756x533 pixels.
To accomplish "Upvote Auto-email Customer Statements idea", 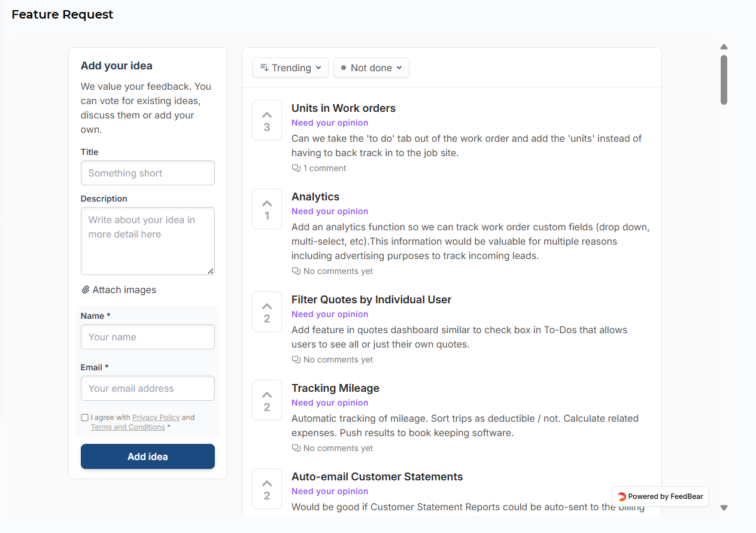I will point(267,489).
